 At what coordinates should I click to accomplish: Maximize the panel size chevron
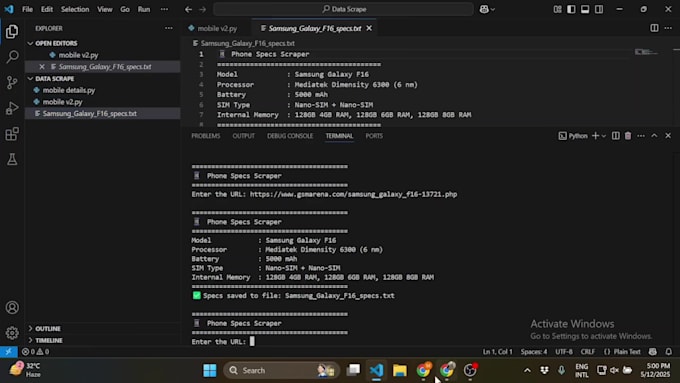pyautogui.click(x=654, y=136)
